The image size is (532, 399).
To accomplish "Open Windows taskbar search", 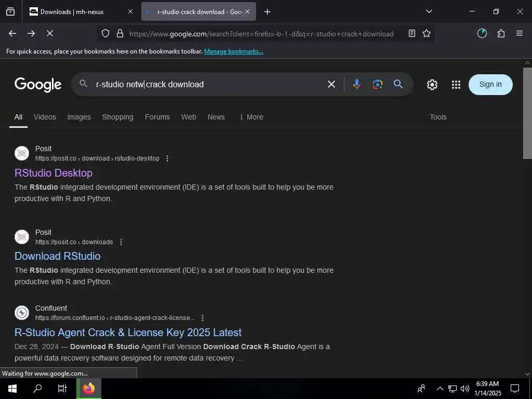I will click(x=37, y=389).
